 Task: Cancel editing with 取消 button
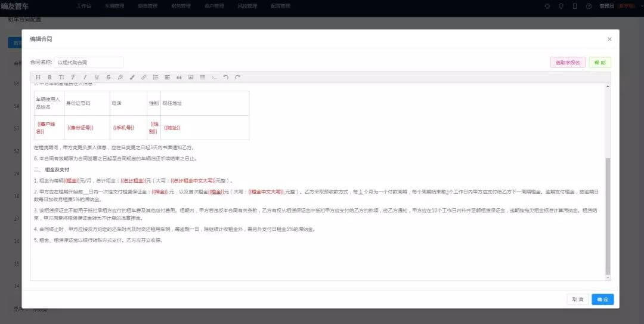(x=577, y=300)
